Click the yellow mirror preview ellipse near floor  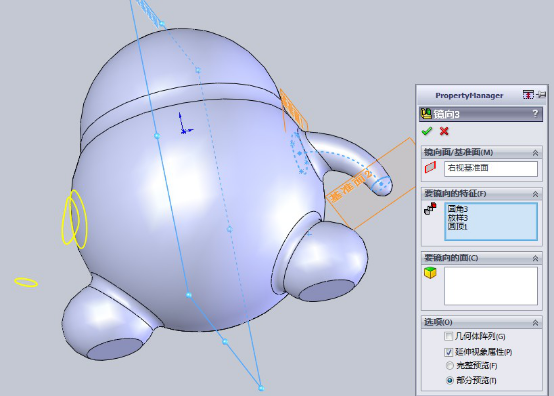point(26,282)
